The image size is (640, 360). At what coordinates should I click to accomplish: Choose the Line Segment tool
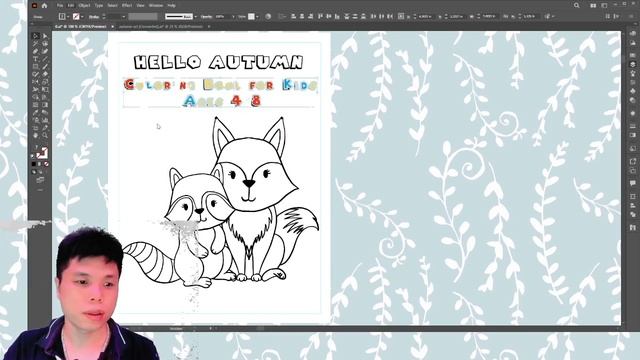click(x=45, y=59)
